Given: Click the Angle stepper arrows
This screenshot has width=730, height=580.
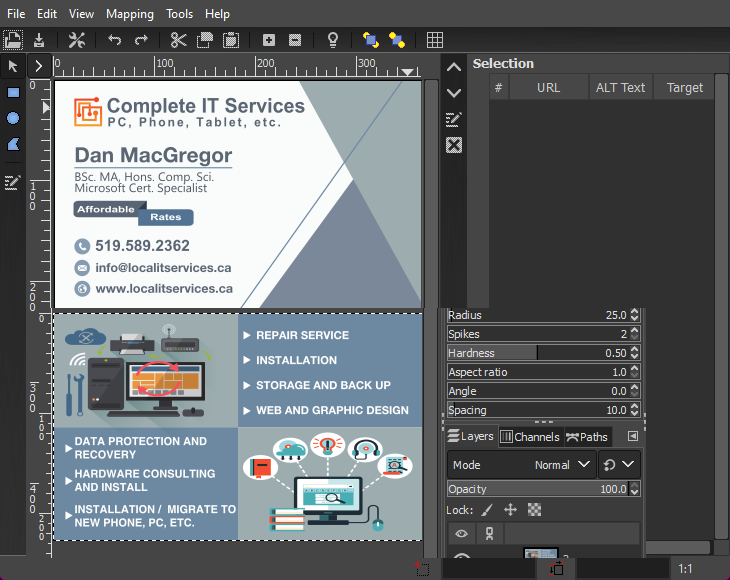Looking at the screenshot, I should 635,391.
